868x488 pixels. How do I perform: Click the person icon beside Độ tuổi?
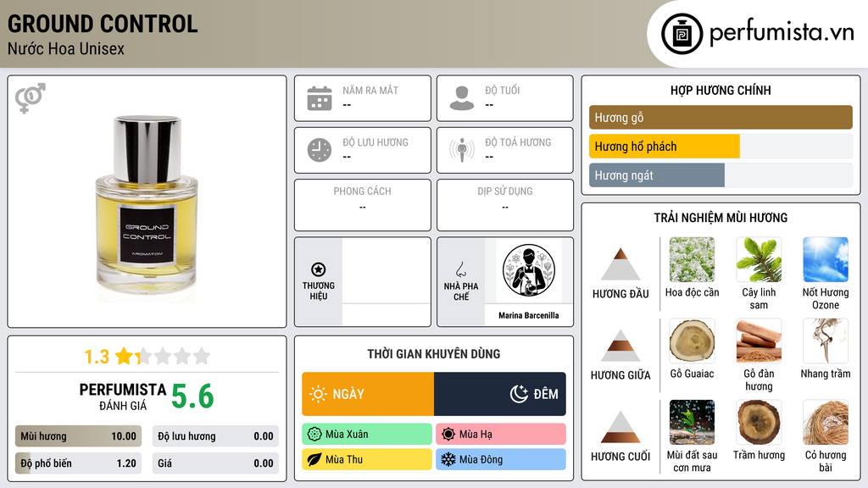[462, 98]
